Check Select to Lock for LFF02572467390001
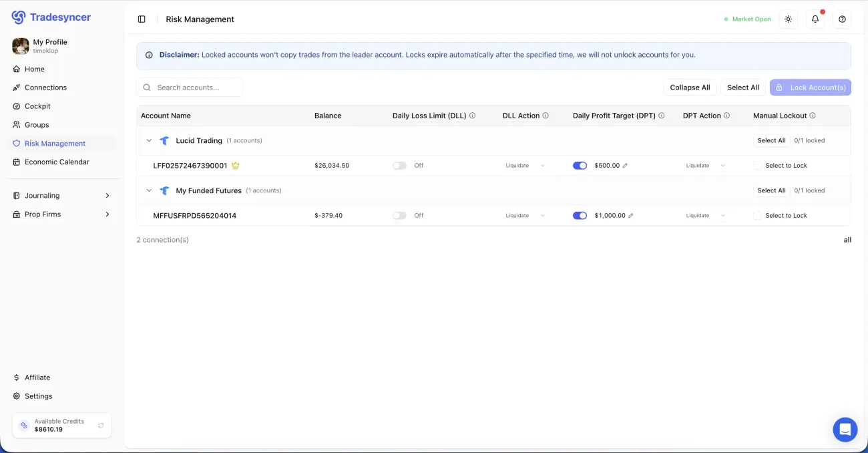The image size is (868, 453). pos(757,166)
